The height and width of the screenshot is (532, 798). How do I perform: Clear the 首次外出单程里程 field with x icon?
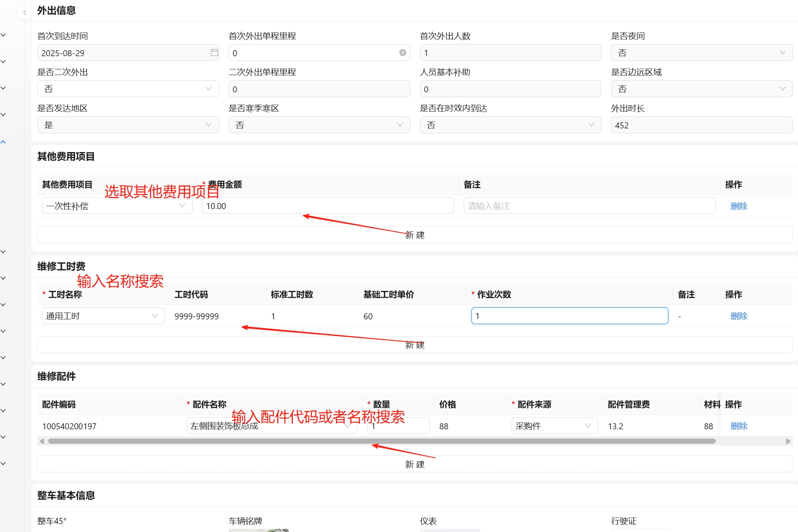click(x=403, y=53)
